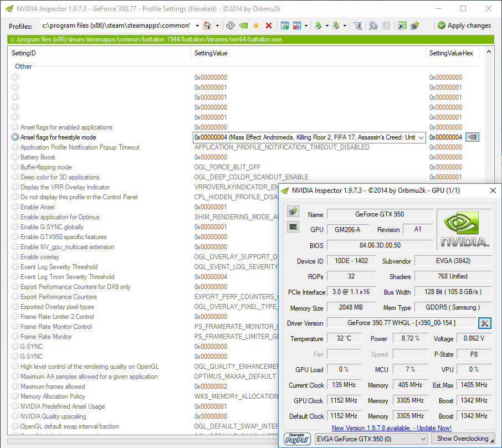
Task: Collapse the Other settings group
Action: click(23, 66)
